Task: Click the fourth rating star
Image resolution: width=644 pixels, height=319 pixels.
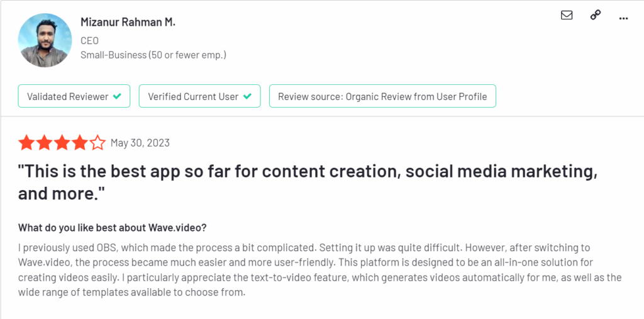Action: (x=80, y=143)
